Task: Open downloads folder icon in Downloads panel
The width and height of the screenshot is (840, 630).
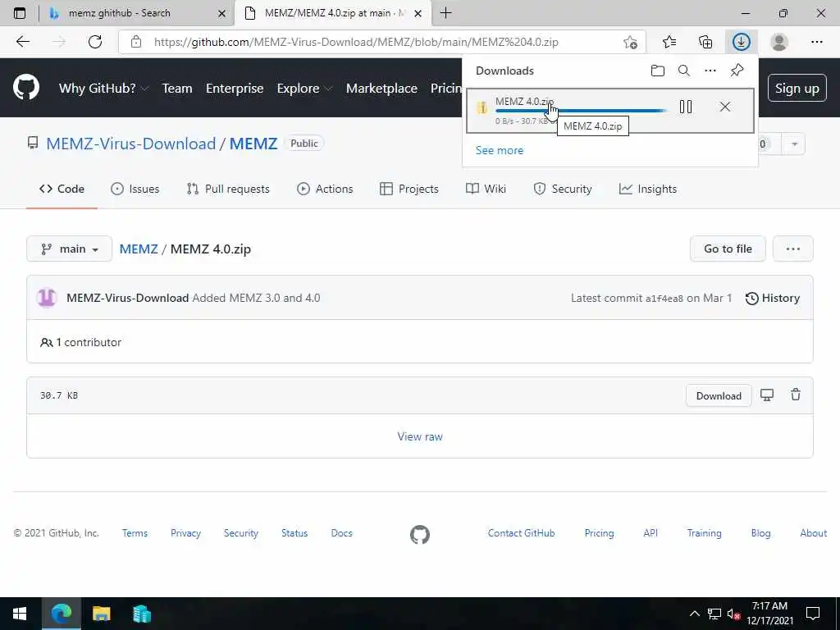Action: [x=657, y=71]
